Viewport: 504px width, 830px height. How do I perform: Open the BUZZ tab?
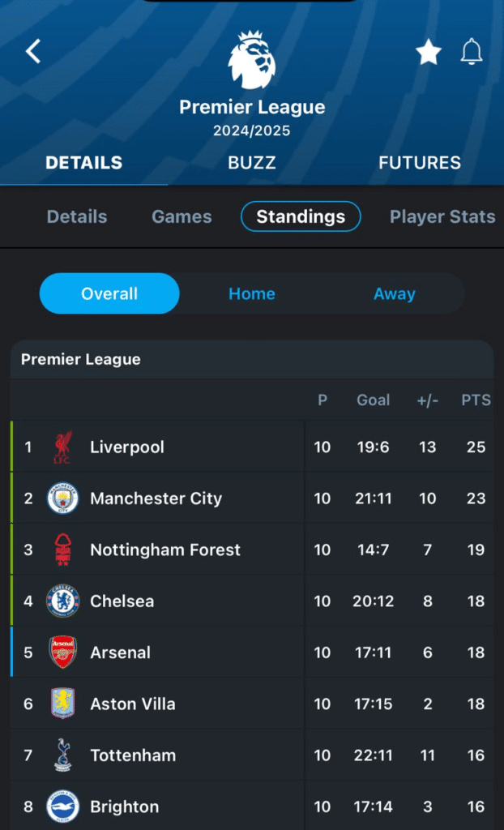tap(251, 162)
